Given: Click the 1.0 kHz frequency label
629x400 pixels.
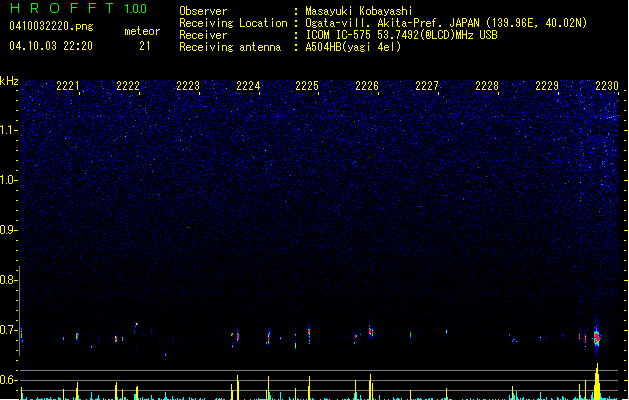Looking at the screenshot, I should click(8, 180).
